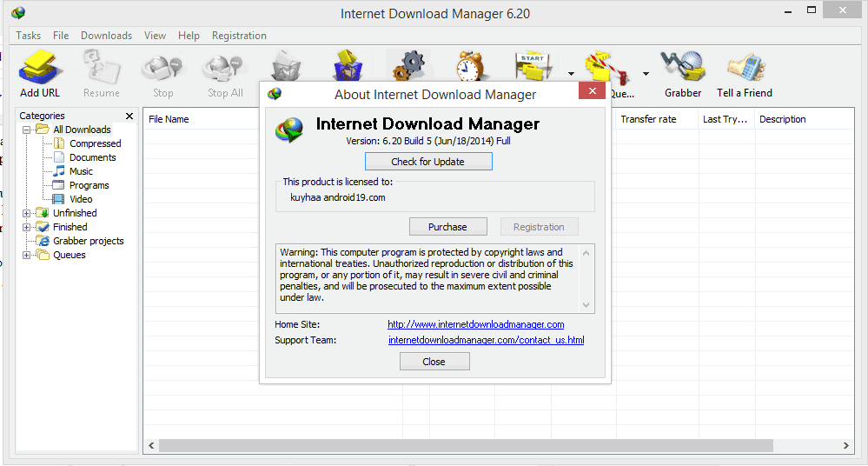Open the Grabber tool icon
This screenshot has height=466, width=868.
pyautogui.click(x=683, y=66)
